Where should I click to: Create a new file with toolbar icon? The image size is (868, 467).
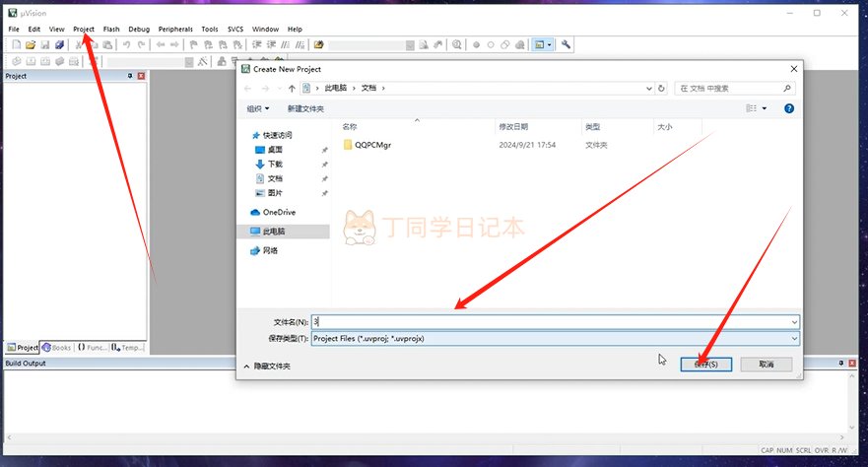17,44
